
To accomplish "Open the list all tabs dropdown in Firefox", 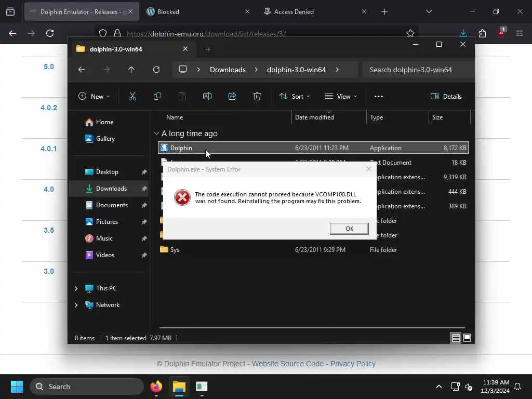I will 429,11.
